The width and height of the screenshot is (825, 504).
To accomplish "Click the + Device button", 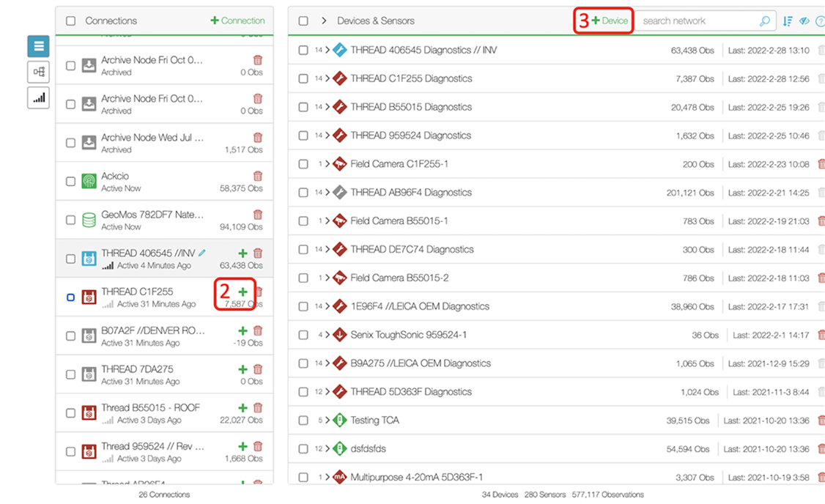I will (610, 21).
